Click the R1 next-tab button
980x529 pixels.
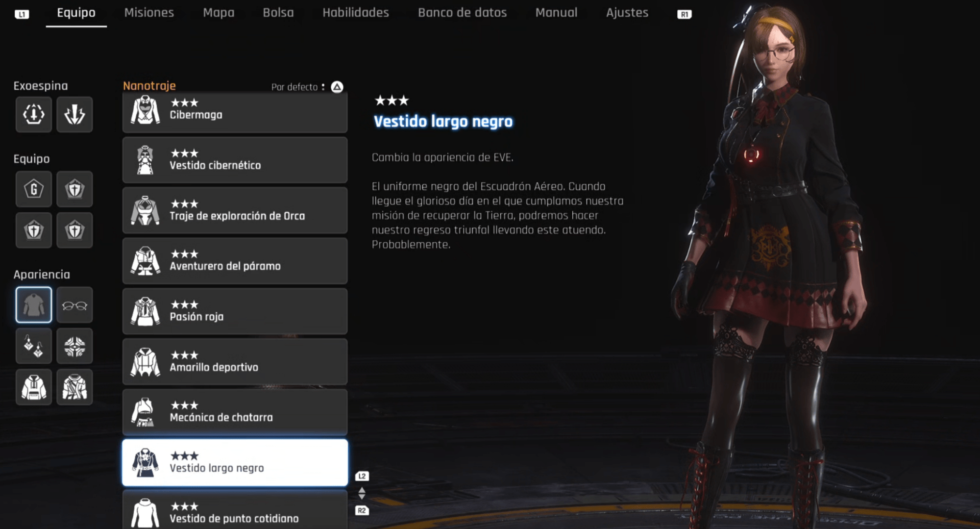[x=685, y=14]
